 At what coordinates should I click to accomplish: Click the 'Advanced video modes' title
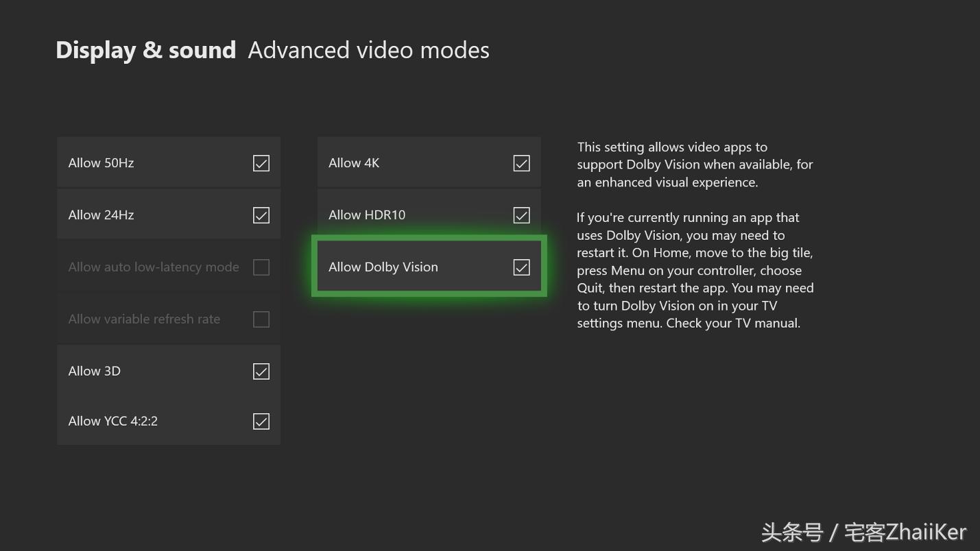point(369,51)
